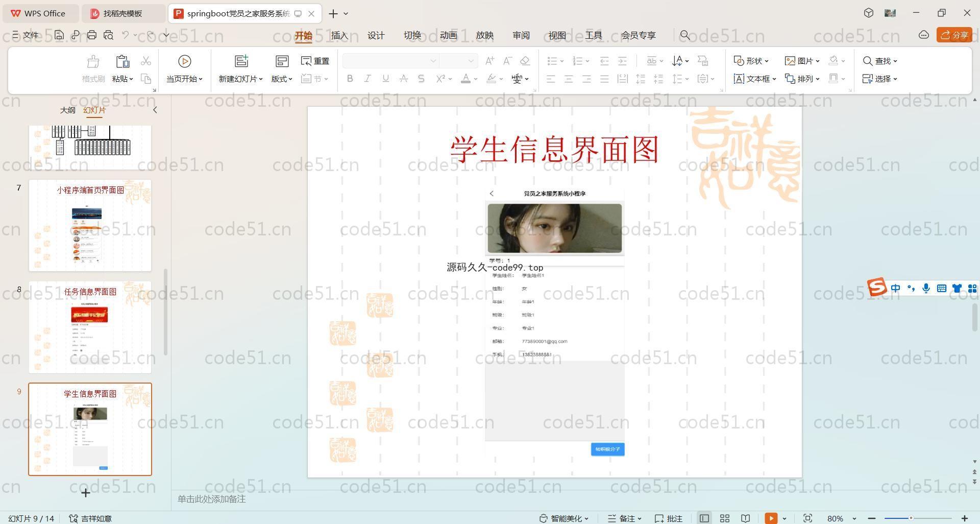Click 批注 comments button in status bar
The height and width of the screenshot is (524, 980).
coord(669,518)
